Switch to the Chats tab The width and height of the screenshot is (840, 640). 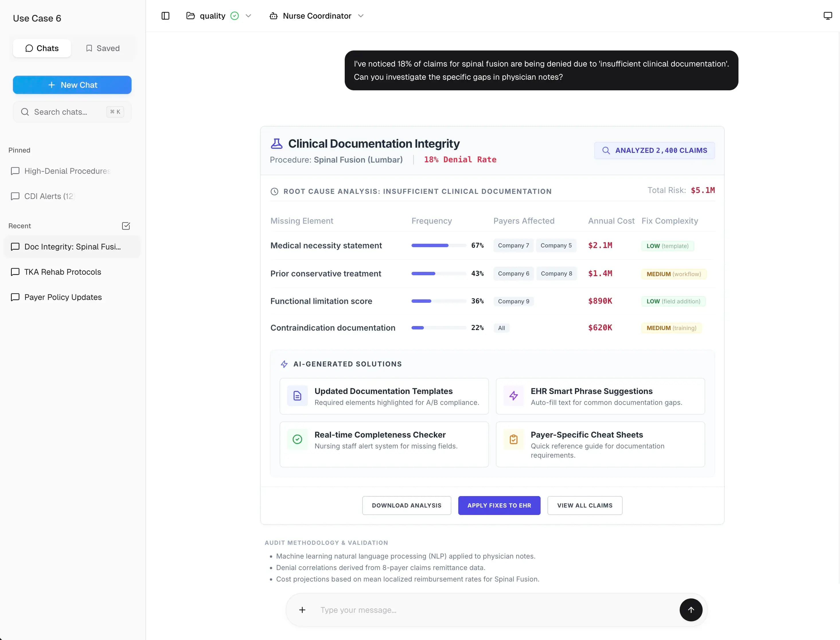[42, 48]
